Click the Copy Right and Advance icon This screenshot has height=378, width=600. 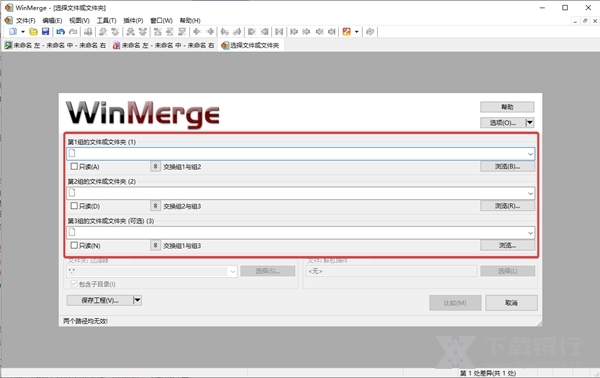[225, 32]
